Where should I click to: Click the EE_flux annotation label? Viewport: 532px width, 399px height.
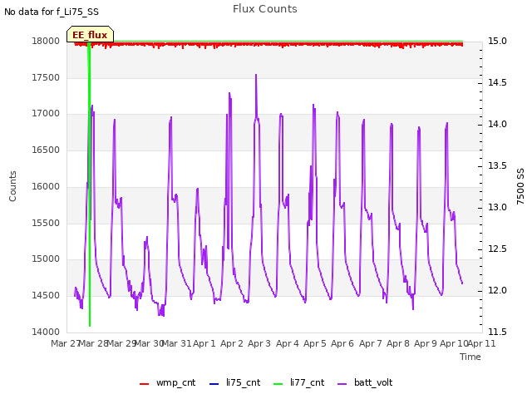pos(90,35)
